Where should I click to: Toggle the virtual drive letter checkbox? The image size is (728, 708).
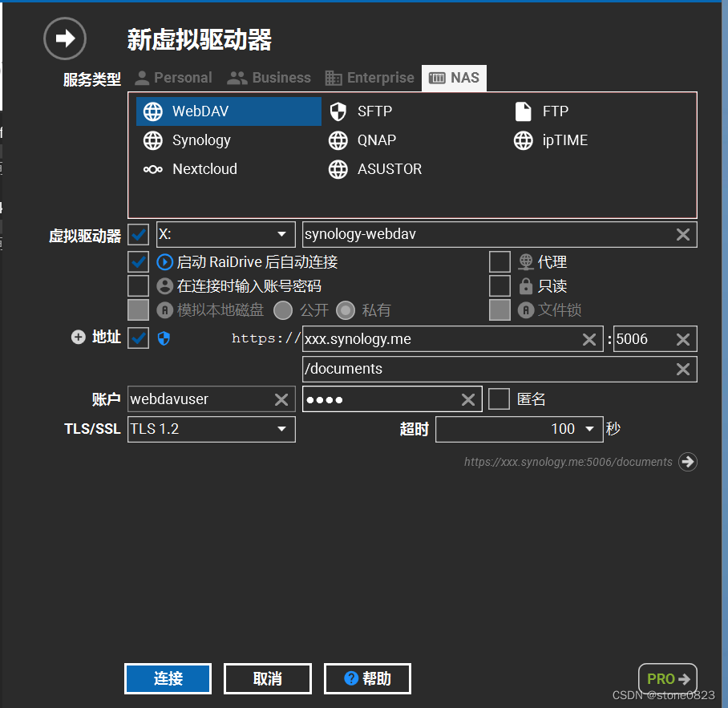(139, 234)
